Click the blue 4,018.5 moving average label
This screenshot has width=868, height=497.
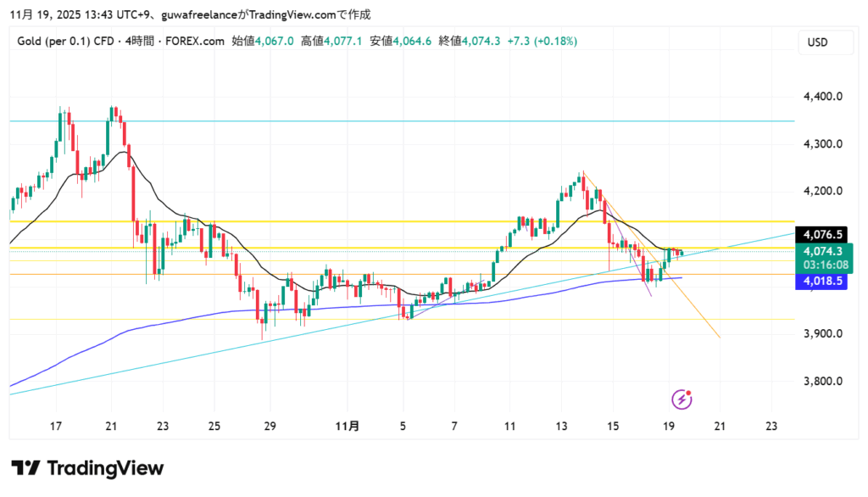(826, 281)
